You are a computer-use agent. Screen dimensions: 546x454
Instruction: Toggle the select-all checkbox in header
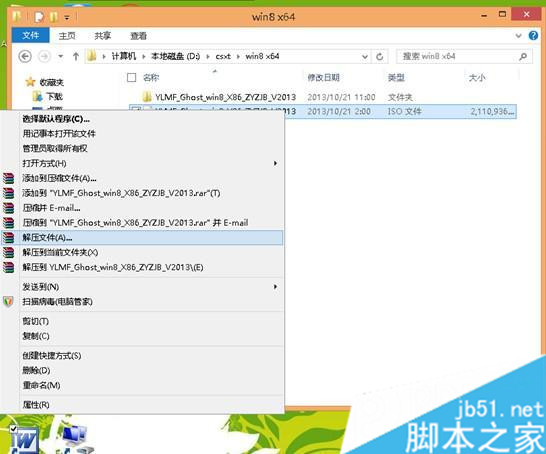click(x=131, y=77)
